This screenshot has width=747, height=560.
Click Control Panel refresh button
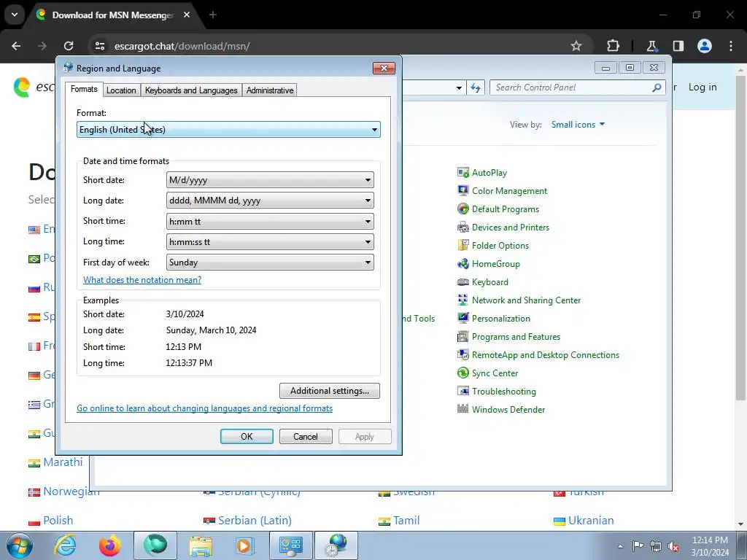(x=476, y=87)
